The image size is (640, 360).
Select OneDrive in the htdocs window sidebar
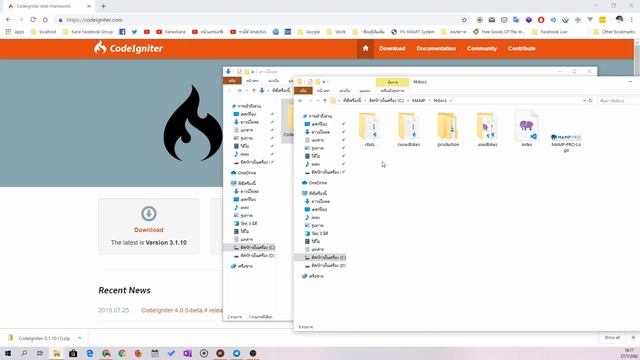(x=314, y=183)
